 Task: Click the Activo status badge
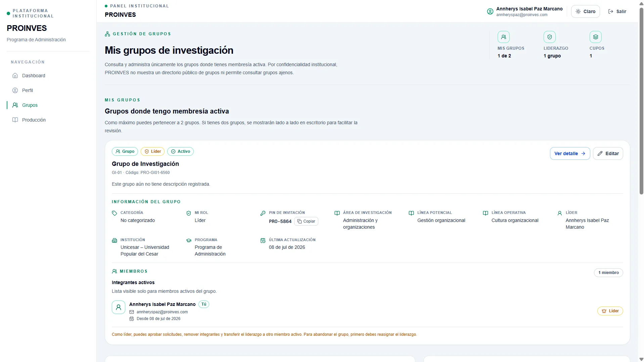[x=180, y=151]
